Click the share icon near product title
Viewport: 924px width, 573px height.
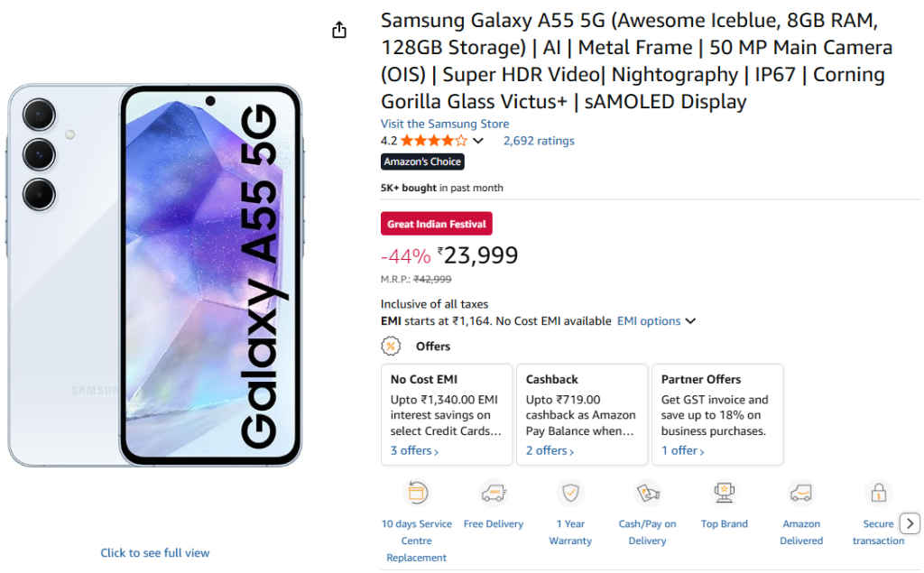[x=339, y=29]
